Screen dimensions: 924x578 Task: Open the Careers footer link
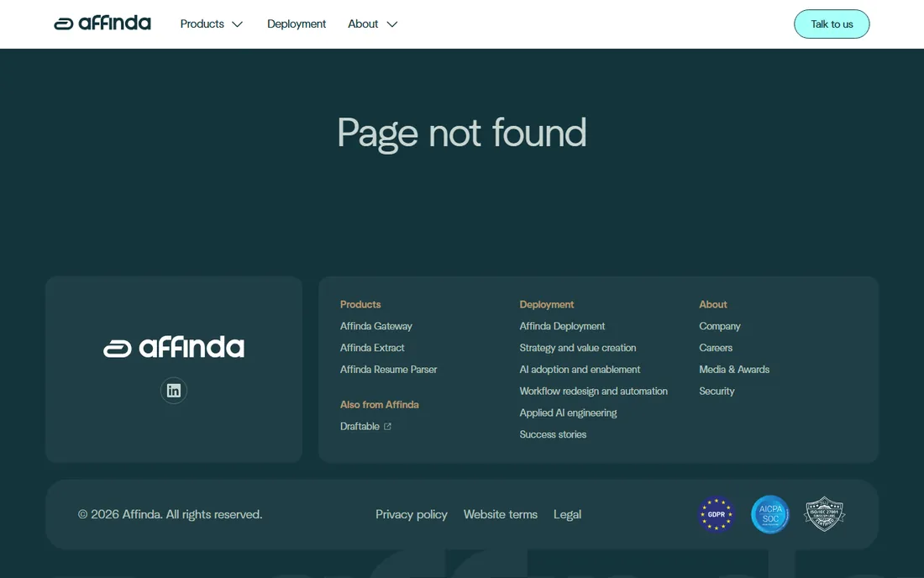coord(716,348)
